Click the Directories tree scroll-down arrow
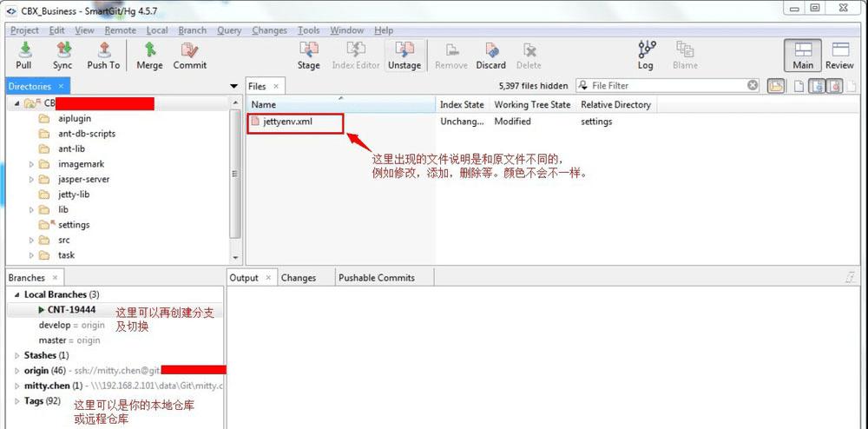The image size is (868, 429). (235, 258)
